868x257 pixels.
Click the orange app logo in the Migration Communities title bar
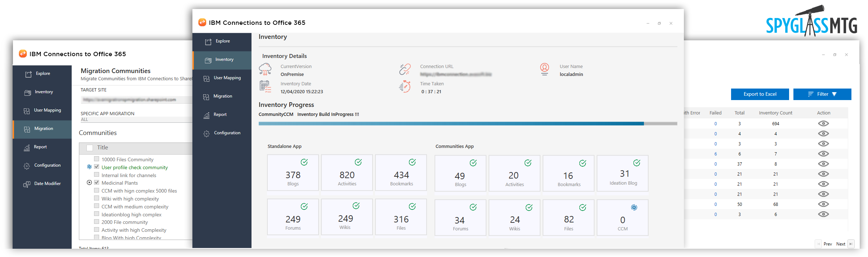click(x=23, y=54)
